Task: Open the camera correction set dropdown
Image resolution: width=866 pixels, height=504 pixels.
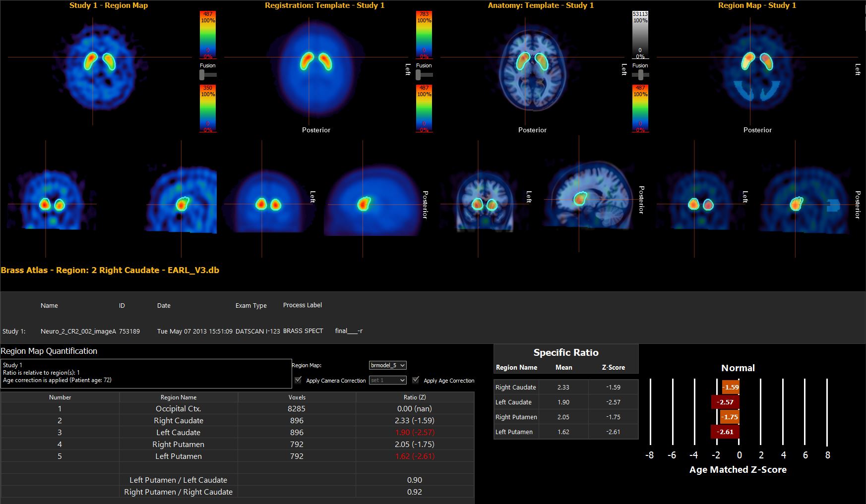Action: [388, 380]
